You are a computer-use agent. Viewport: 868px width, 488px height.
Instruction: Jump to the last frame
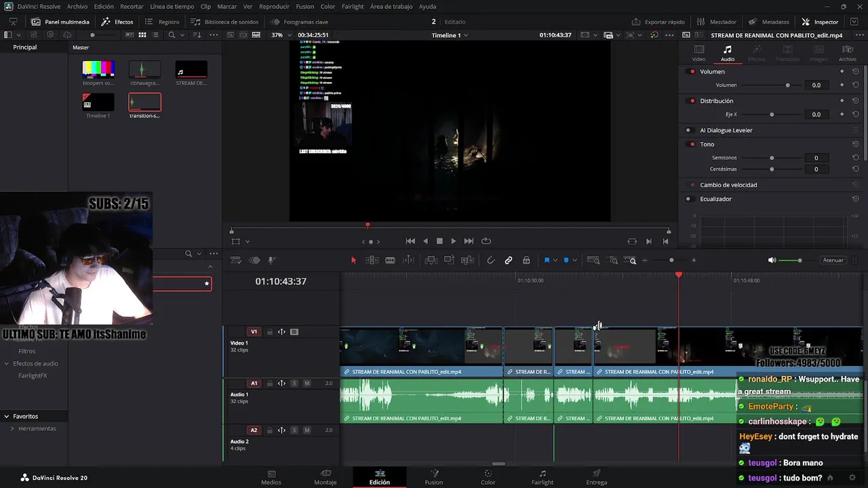pyautogui.click(x=469, y=241)
